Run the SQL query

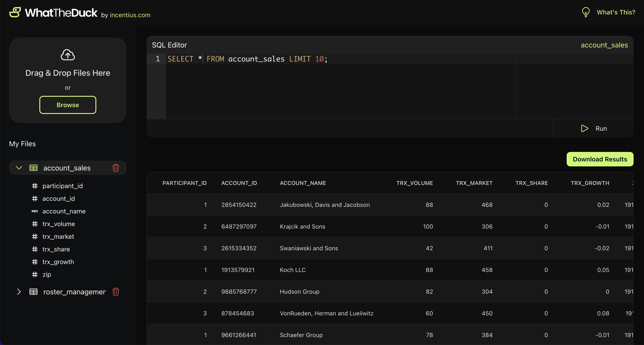tap(593, 128)
